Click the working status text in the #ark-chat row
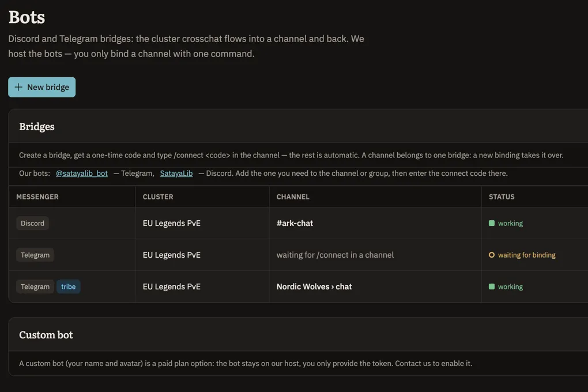Image resolution: width=588 pixels, height=392 pixels. 510,223
